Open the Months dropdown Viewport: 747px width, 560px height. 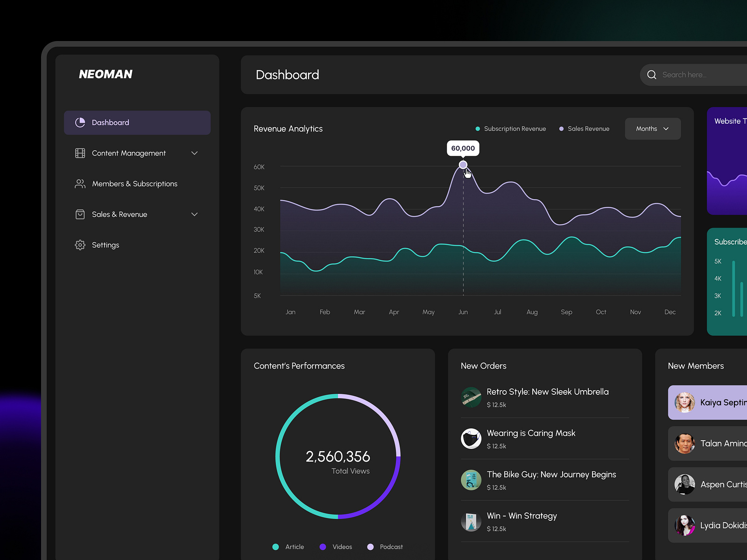point(653,129)
